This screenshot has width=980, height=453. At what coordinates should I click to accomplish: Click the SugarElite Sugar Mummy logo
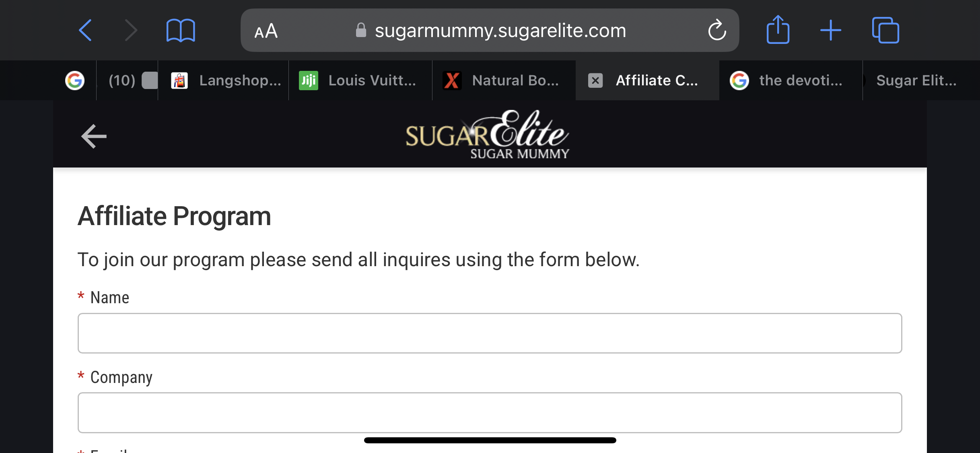(x=487, y=134)
